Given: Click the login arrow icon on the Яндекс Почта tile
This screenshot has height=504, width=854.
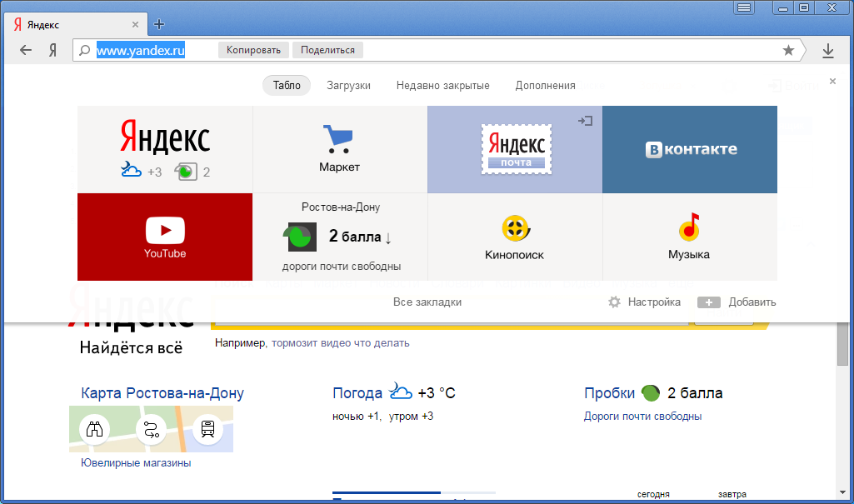Looking at the screenshot, I should tap(586, 121).
